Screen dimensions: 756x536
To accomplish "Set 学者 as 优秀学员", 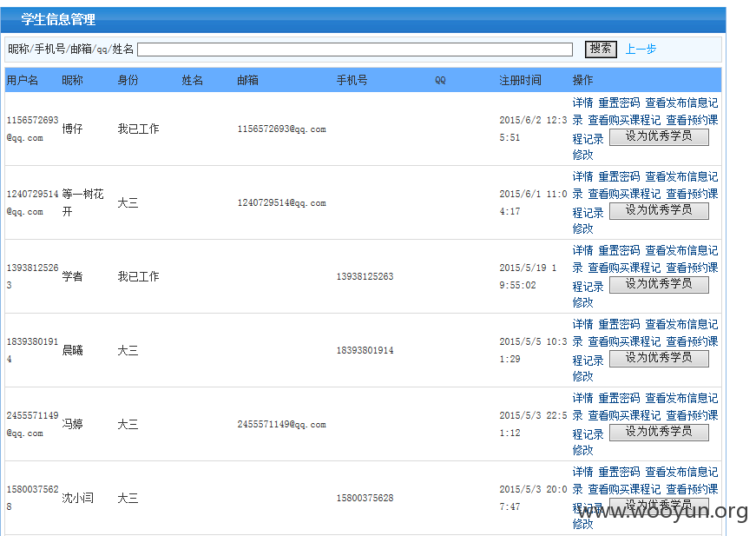I will [x=659, y=284].
